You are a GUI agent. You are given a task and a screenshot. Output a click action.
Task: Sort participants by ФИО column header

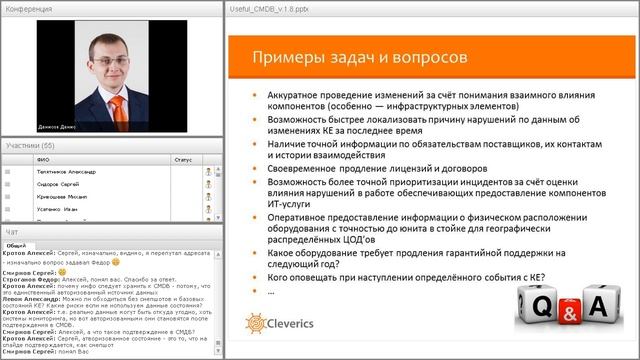[x=102, y=160]
